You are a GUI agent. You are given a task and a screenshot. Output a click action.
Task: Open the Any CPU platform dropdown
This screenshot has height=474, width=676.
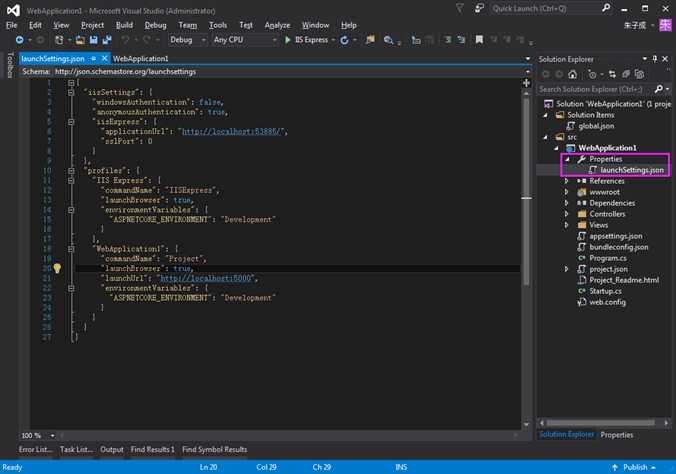click(244, 40)
